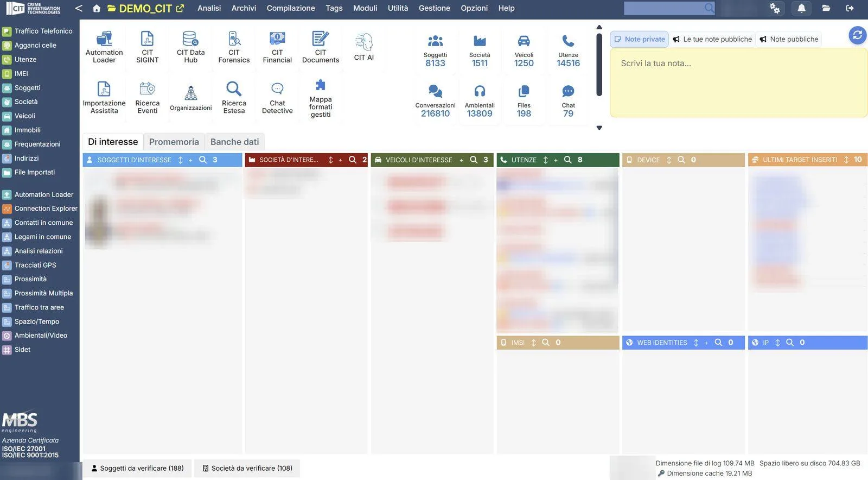Expand the IP panel height
Screen dimensions: 868x480
[777, 343]
